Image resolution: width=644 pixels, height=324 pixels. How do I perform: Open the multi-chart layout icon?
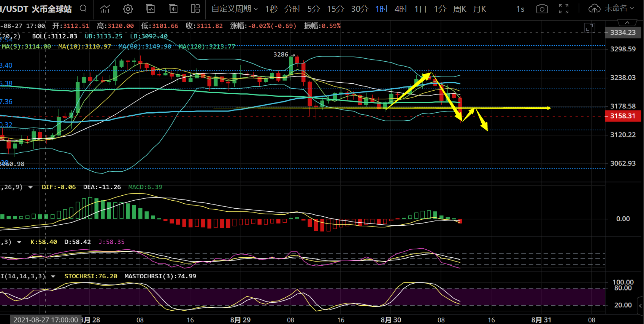click(195, 9)
